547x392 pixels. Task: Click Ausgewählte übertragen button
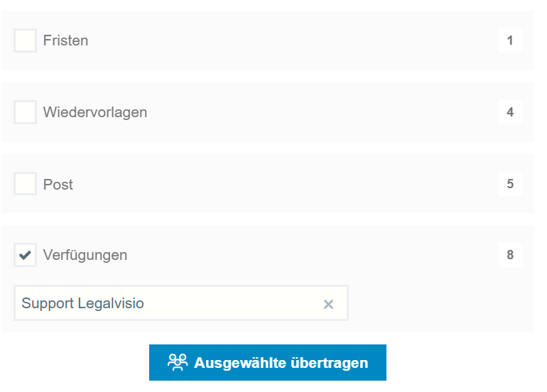(268, 362)
